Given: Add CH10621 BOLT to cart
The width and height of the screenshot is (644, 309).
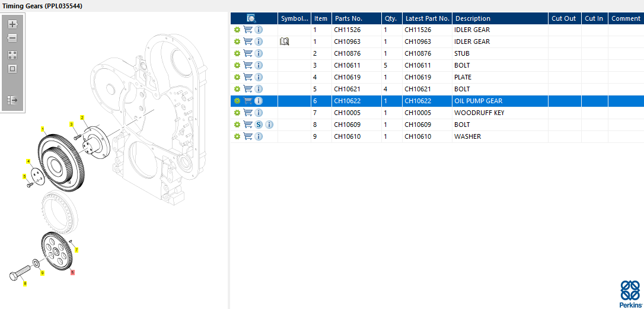Looking at the screenshot, I should tap(248, 89).
